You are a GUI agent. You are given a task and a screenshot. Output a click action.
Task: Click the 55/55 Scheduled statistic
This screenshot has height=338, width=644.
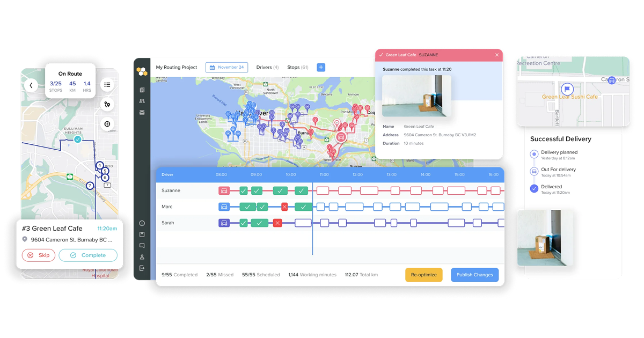pos(261,275)
